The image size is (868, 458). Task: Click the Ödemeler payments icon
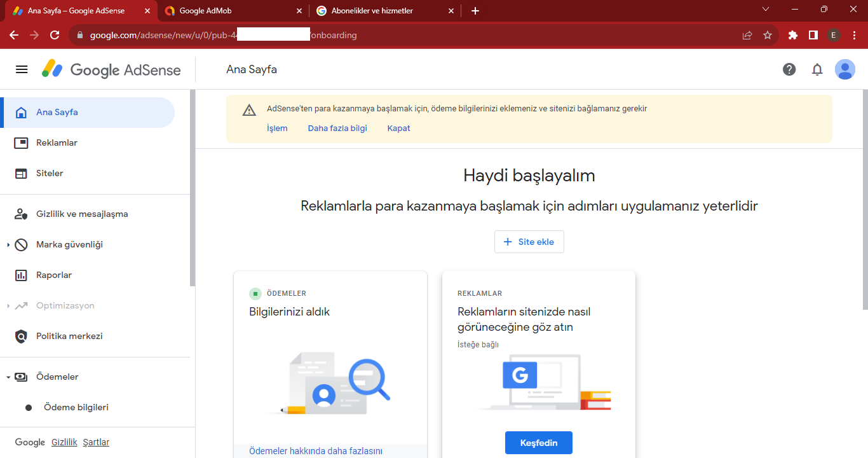click(21, 377)
